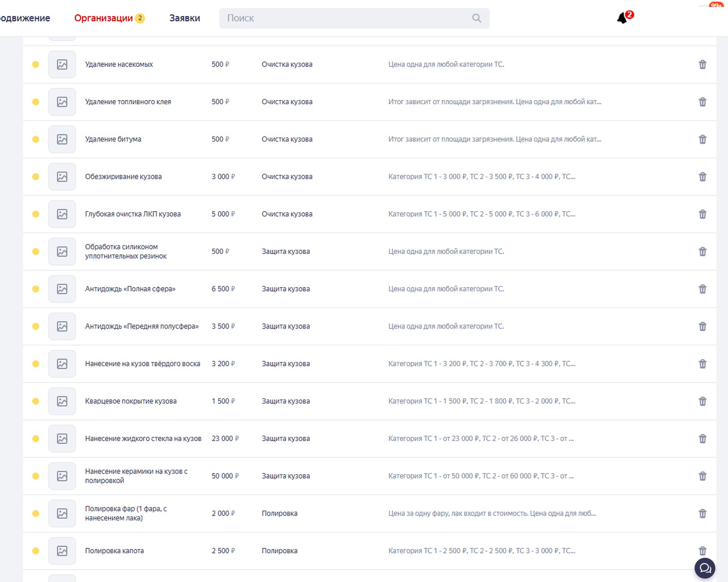
Task: Open the Организации tab
Action: pos(103,18)
